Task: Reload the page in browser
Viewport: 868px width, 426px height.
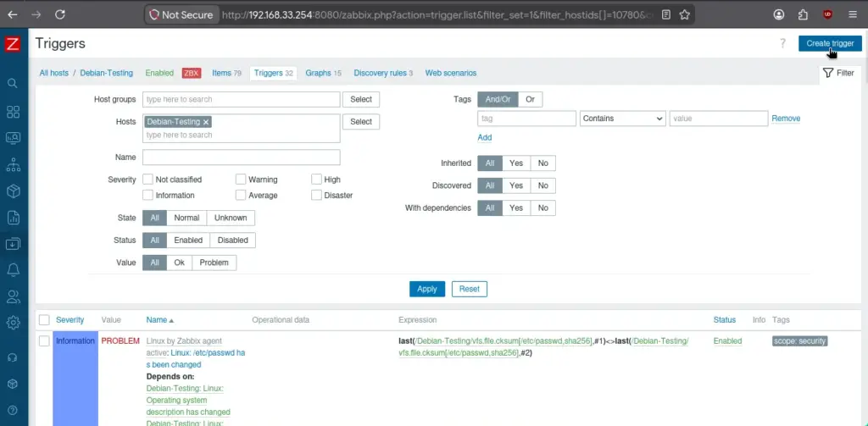Action: (x=60, y=15)
